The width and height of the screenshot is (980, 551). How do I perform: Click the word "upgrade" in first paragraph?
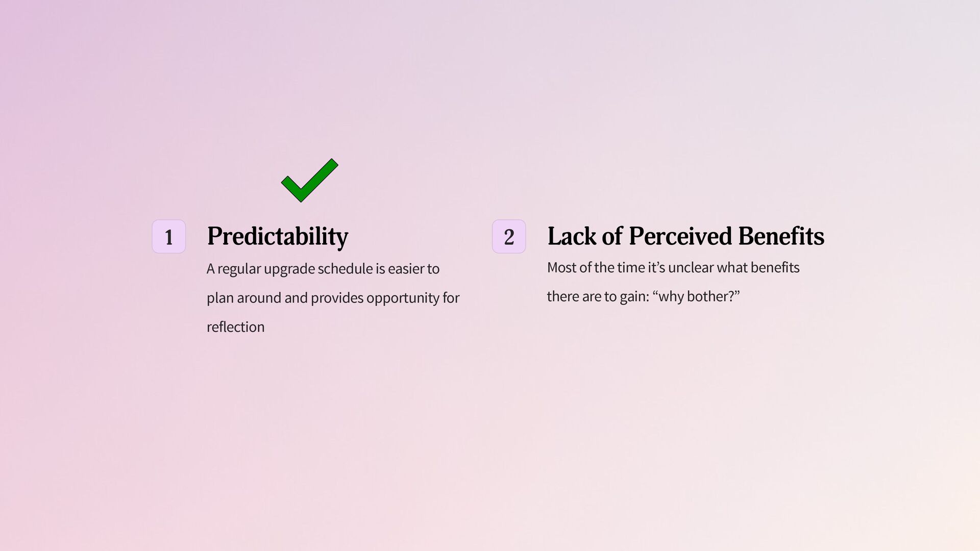[289, 269]
